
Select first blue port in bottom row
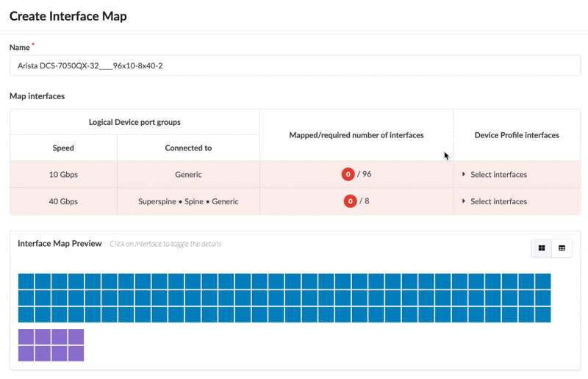tap(26, 314)
